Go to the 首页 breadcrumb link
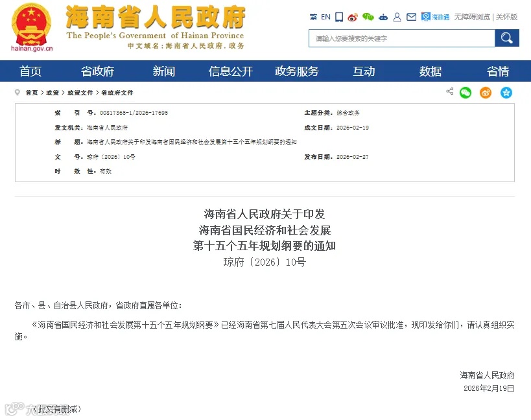This screenshot has height=420, width=531. pos(31,92)
